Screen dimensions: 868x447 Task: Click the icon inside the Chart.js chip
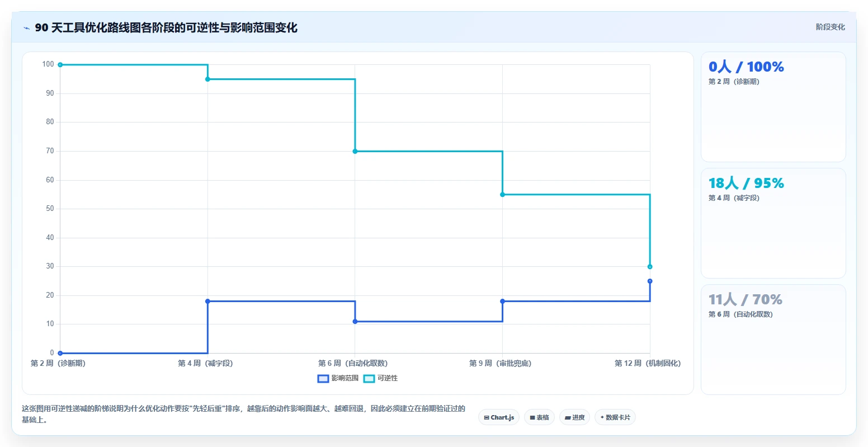pos(487,418)
